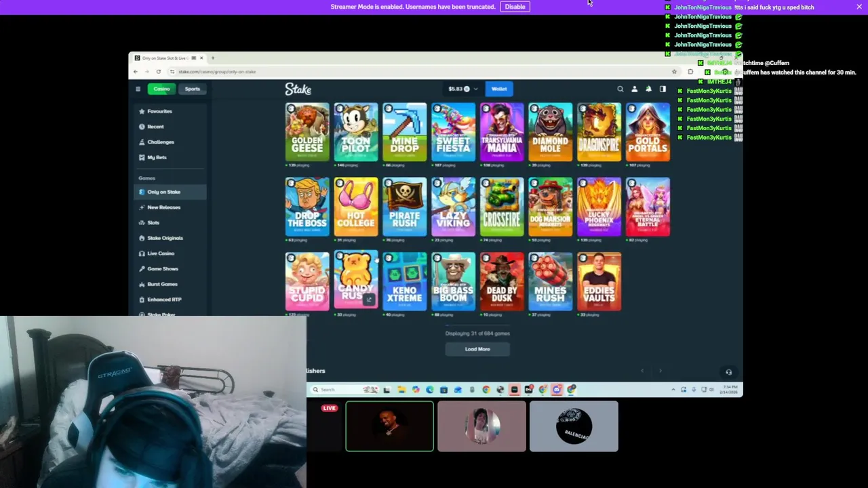Open the Gold Portals game
The height and width of the screenshot is (488, 868).
648,132
